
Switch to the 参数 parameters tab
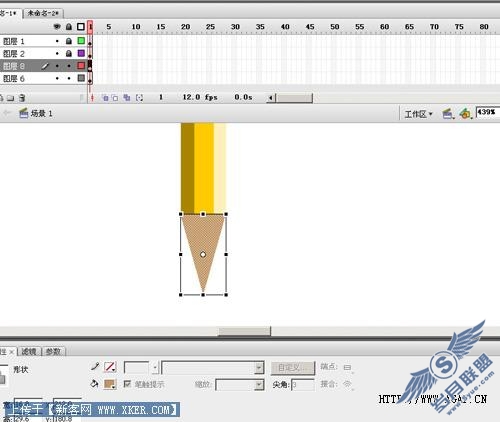tap(53, 351)
